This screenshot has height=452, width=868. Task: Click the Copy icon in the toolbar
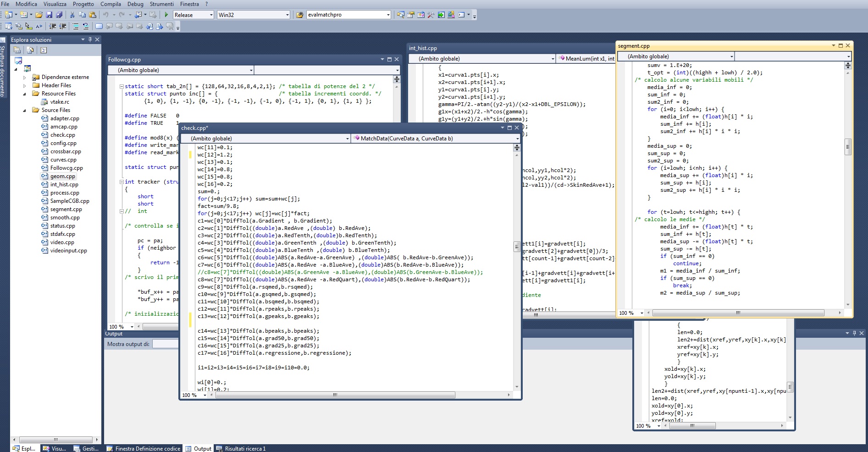(82, 15)
